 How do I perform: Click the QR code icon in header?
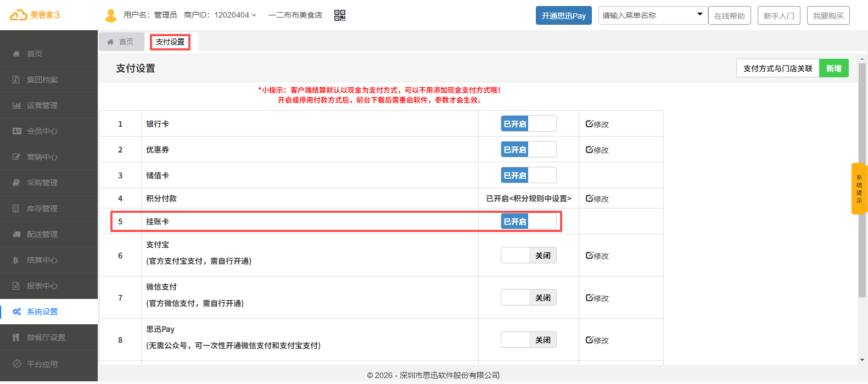click(340, 15)
